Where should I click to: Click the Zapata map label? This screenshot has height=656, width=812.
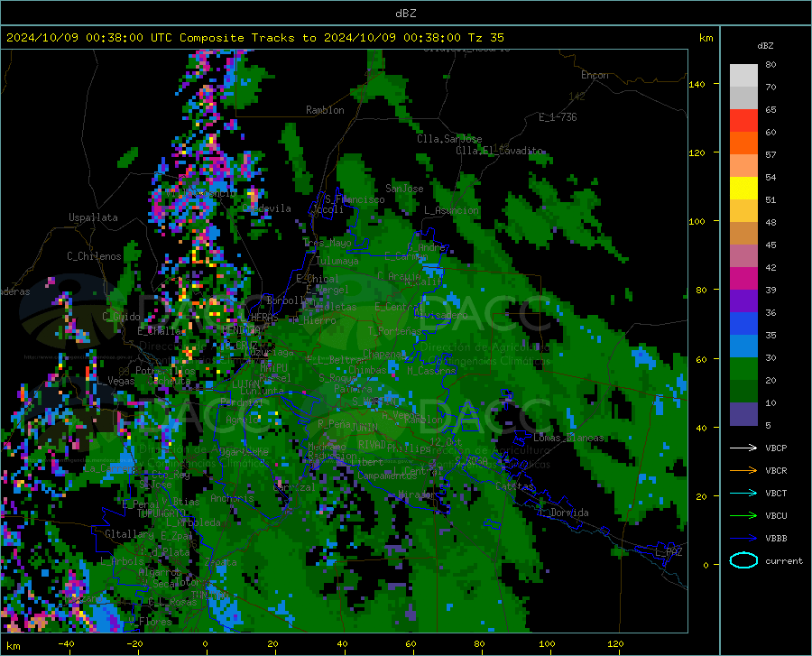pyautogui.click(x=221, y=562)
